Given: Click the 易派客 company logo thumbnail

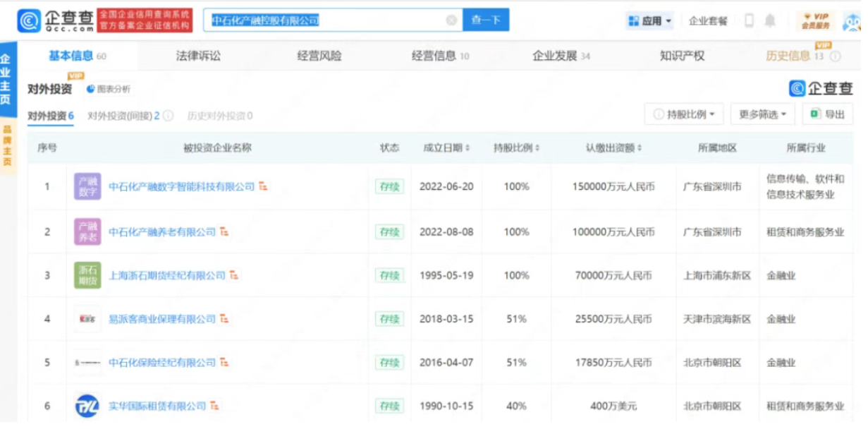Looking at the screenshot, I should click(87, 319).
